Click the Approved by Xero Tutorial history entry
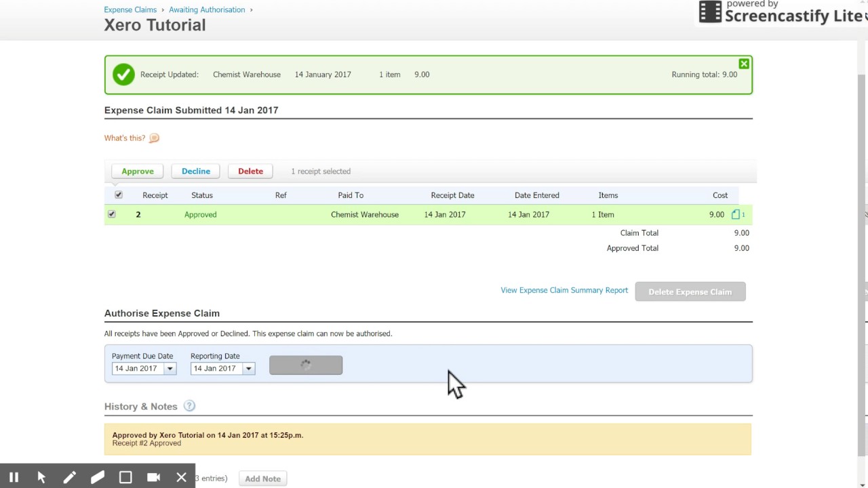This screenshot has width=868, height=488. (x=428, y=439)
